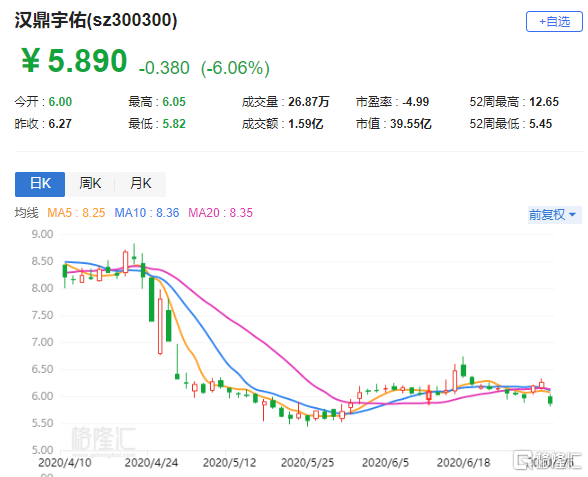Click the 8.50 price axis label
Image resolution: width=588 pixels, height=477 pixels.
pos(42,261)
